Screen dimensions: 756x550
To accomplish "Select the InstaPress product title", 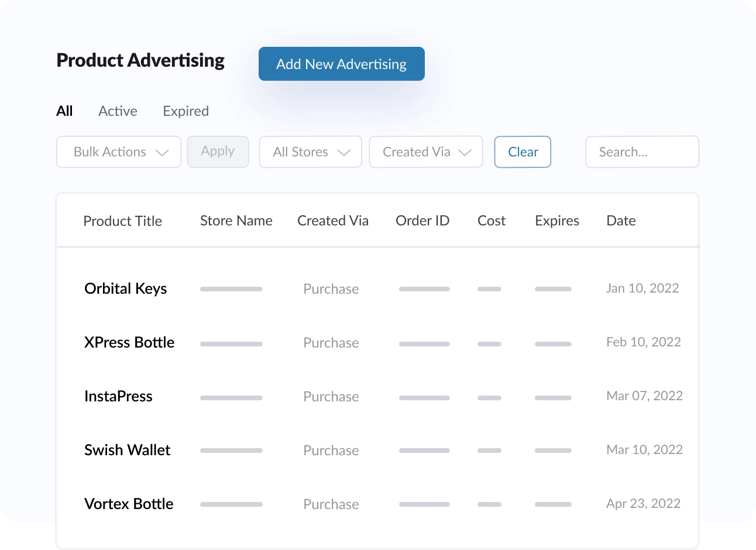I will click(x=118, y=396).
